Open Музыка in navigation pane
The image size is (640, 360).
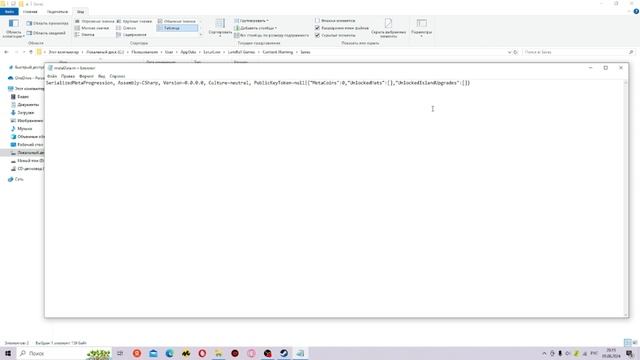21,129
